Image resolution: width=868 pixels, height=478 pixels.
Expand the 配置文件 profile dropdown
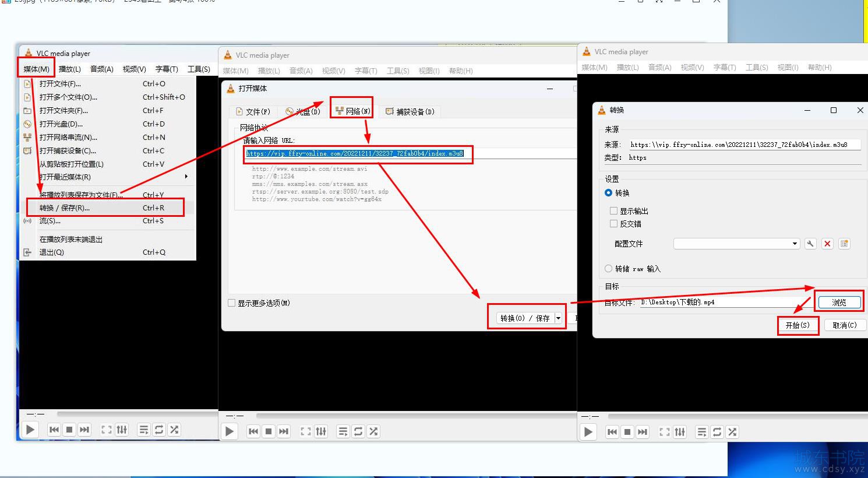pos(736,244)
